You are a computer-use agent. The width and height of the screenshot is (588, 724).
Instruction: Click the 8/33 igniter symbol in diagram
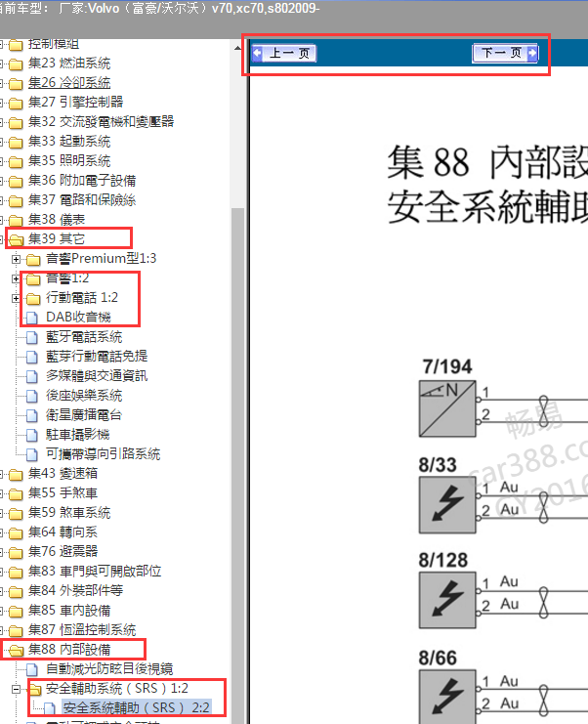tap(447, 505)
